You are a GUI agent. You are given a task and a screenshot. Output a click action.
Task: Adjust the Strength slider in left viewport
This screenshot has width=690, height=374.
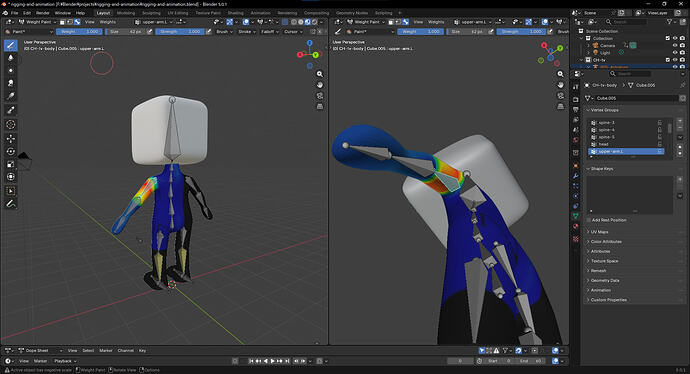tap(180, 32)
